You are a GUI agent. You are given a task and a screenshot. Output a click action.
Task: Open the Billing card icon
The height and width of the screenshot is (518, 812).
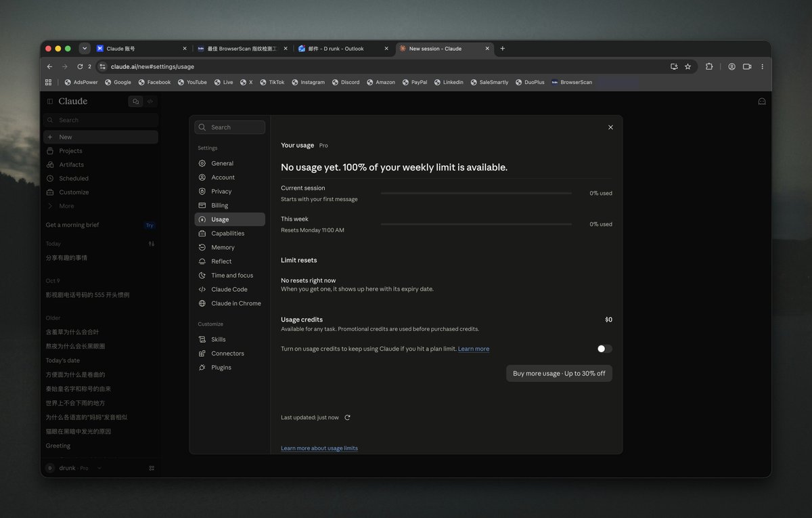202,205
